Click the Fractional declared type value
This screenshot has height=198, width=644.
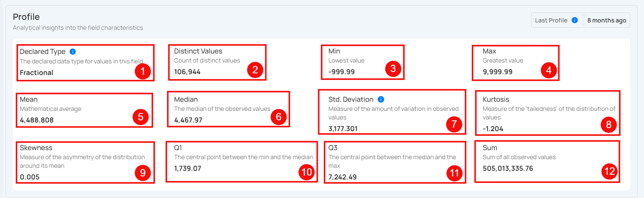click(x=37, y=73)
